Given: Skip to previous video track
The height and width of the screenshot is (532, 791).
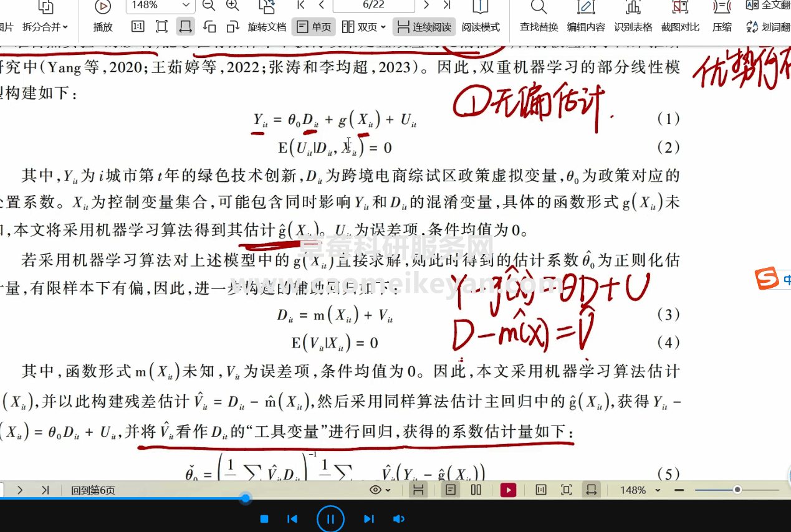Looking at the screenshot, I should (292, 519).
